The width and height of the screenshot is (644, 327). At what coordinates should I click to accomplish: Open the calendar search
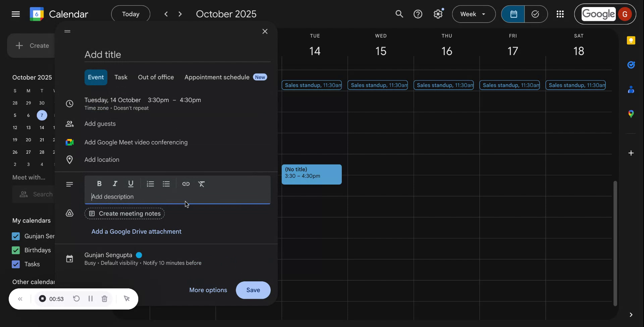pyautogui.click(x=399, y=14)
